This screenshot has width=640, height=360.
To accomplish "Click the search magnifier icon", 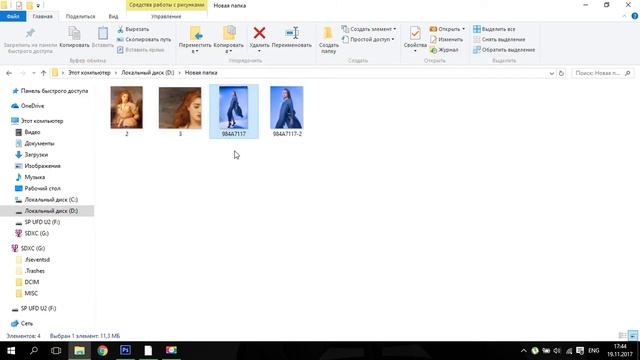I will coord(628,73).
